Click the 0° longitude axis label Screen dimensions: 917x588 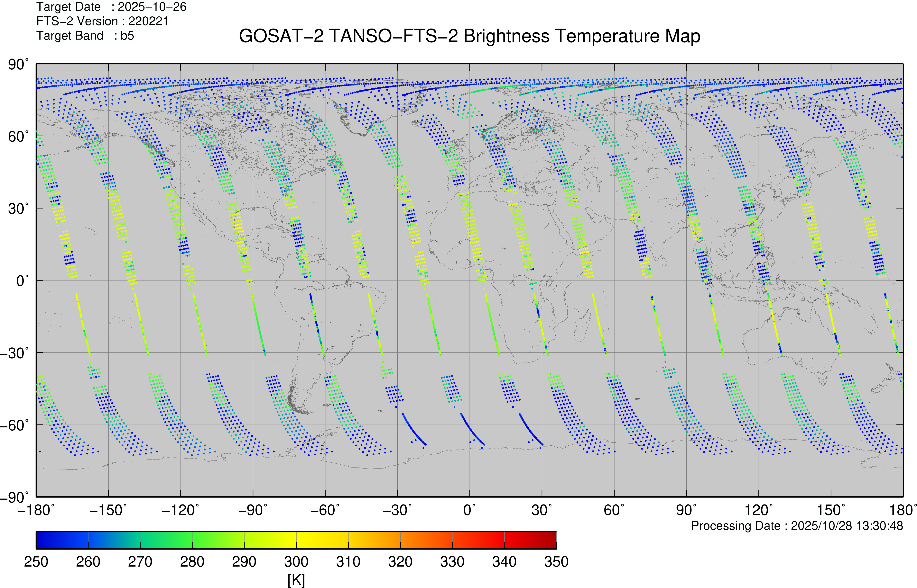[470, 510]
